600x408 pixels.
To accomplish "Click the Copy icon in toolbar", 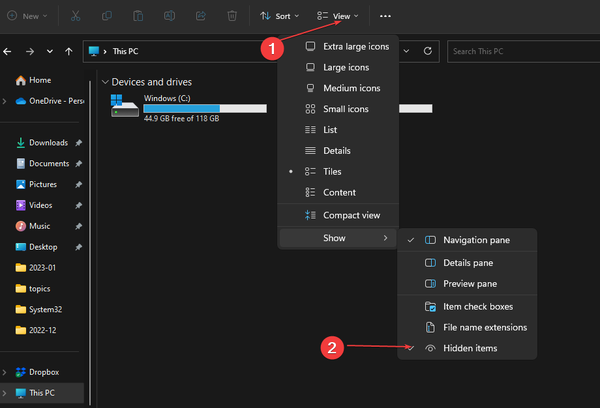I will pos(108,16).
